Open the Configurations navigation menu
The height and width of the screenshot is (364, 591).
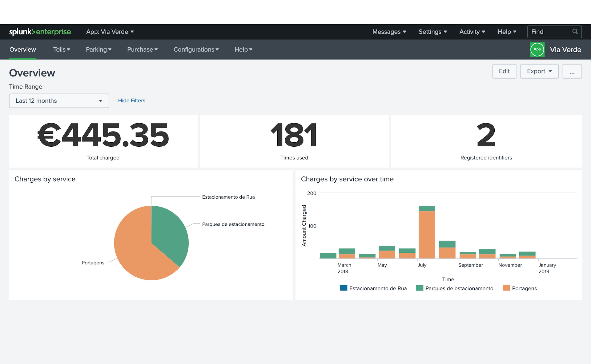coord(196,49)
